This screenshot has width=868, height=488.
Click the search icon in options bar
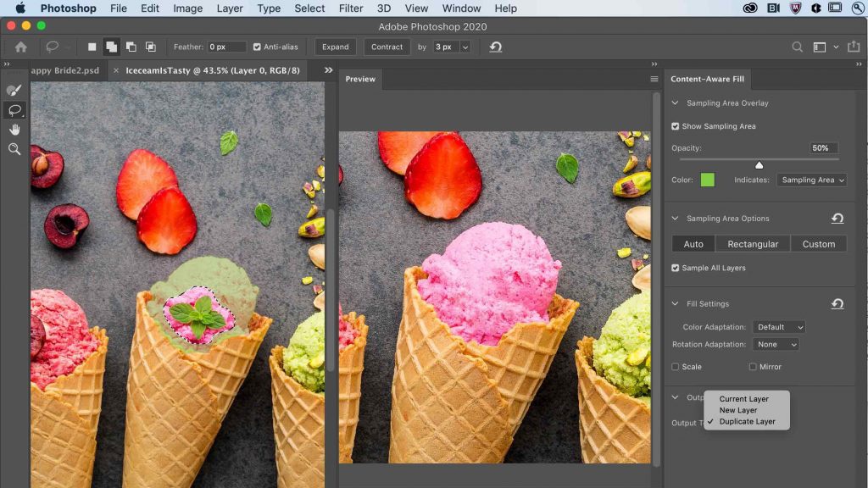797,47
